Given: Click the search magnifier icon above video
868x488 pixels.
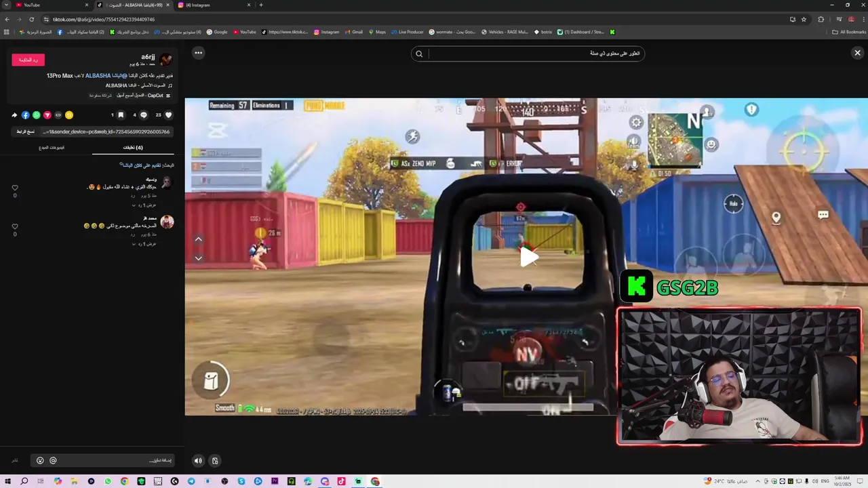Looking at the screenshot, I should (x=419, y=54).
